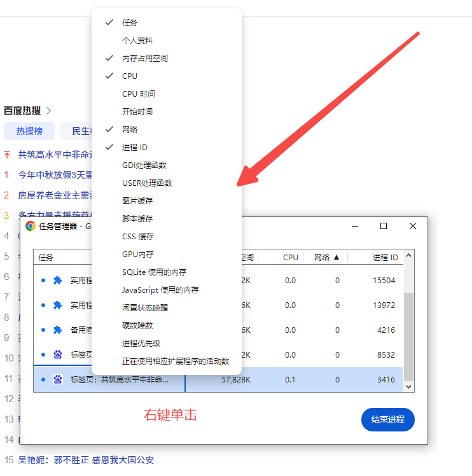Select 进程优先级 menu entry
This screenshot has height=476, width=472.
coord(167,344)
